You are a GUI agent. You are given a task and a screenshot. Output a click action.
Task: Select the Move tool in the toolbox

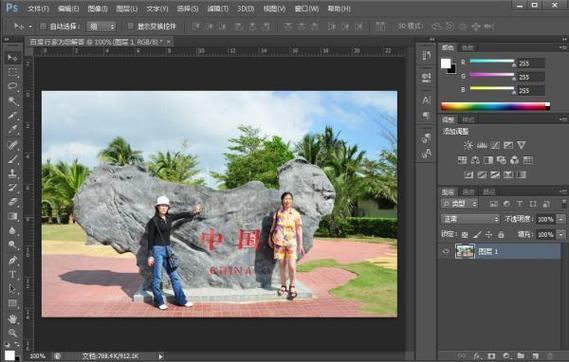click(x=13, y=58)
